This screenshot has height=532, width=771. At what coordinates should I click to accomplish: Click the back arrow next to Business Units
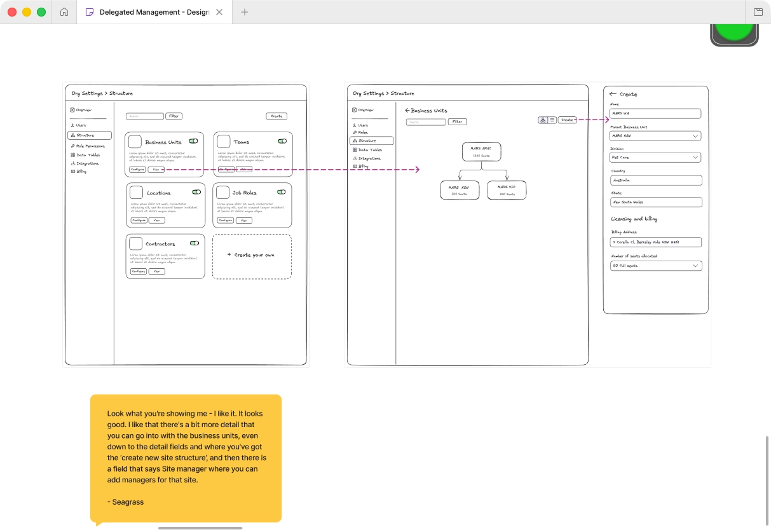pyautogui.click(x=407, y=110)
